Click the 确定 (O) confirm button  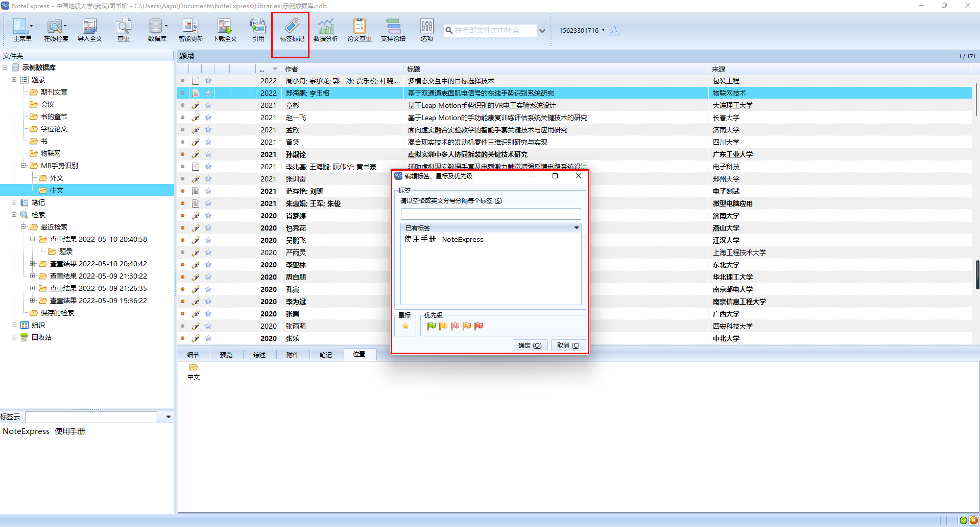point(530,346)
